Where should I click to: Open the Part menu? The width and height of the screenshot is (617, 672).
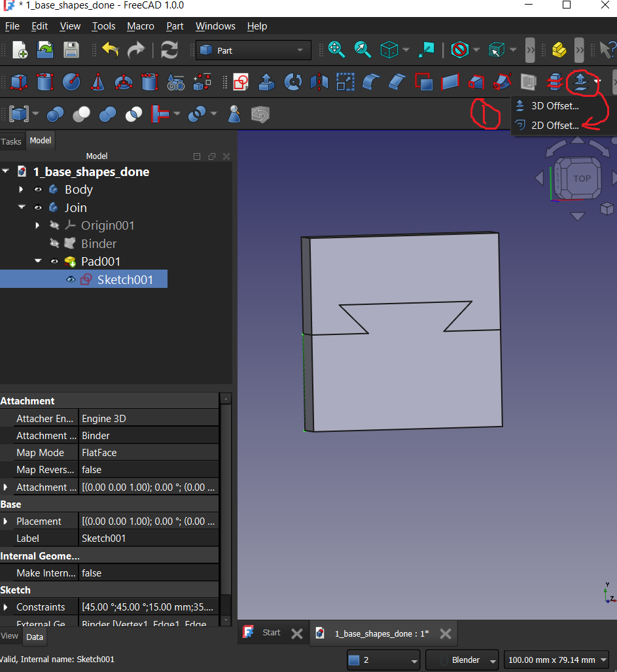[x=175, y=26]
